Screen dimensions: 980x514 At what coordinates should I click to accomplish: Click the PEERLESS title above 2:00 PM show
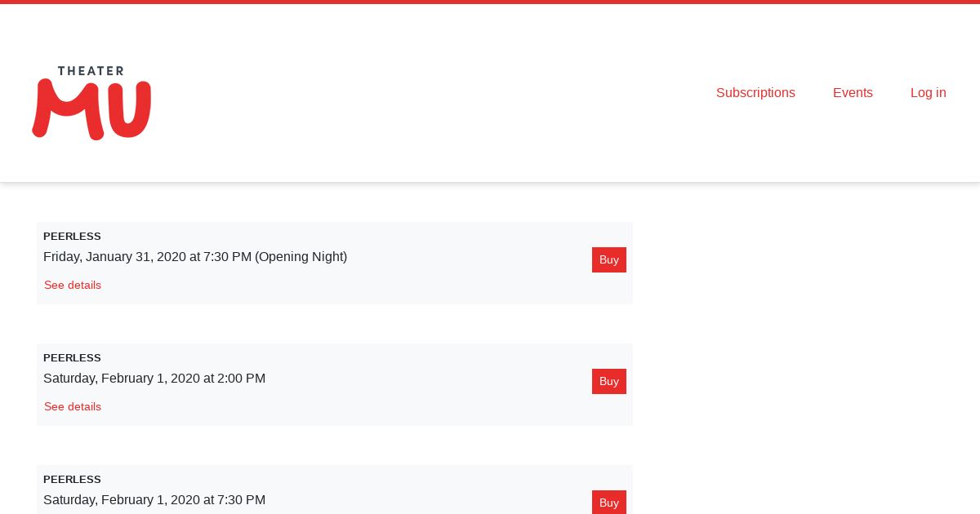(72, 358)
